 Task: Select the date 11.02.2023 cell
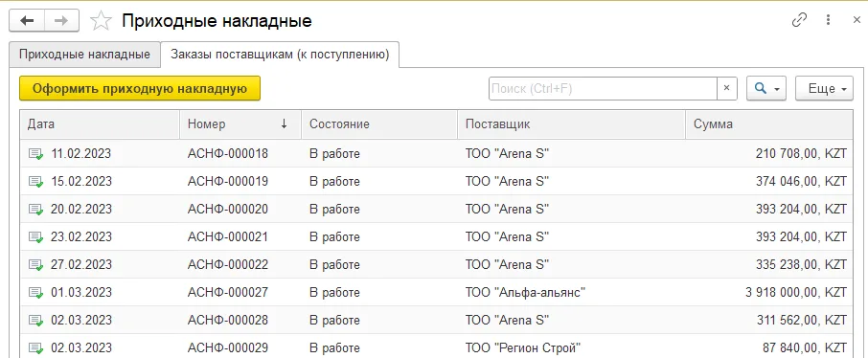[81, 154]
